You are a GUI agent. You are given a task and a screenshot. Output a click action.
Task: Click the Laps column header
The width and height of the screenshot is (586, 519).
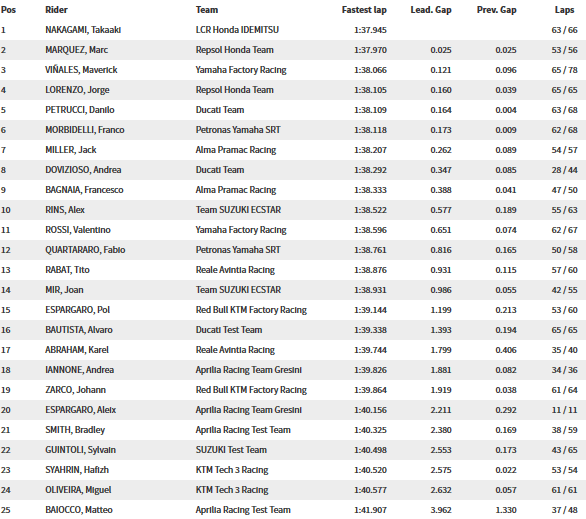(x=564, y=10)
